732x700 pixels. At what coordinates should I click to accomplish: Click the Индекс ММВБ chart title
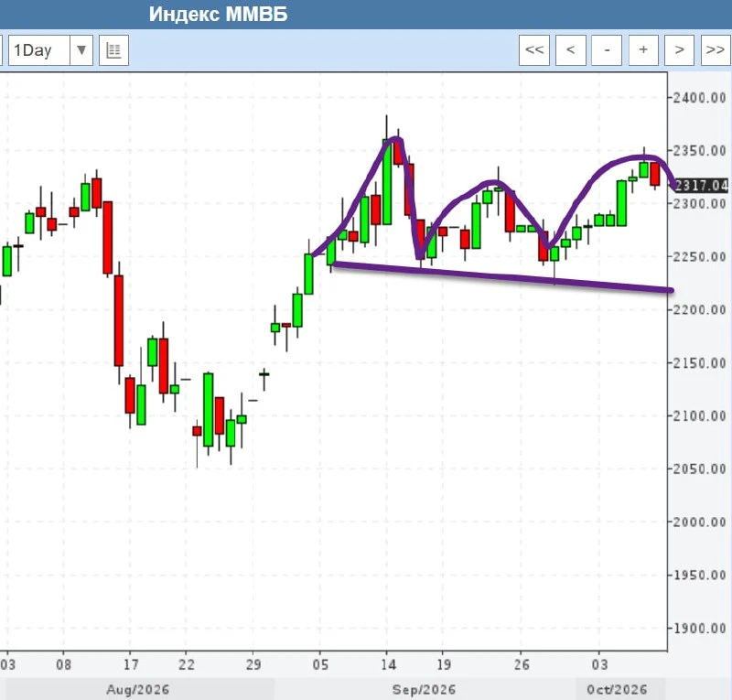(219, 15)
